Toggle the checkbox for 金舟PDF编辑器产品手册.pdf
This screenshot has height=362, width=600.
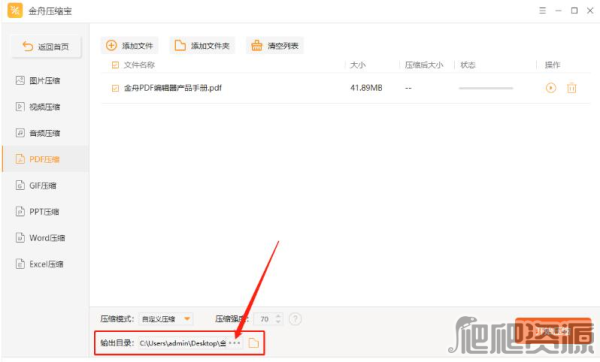pyautogui.click(x=115, y=88)
